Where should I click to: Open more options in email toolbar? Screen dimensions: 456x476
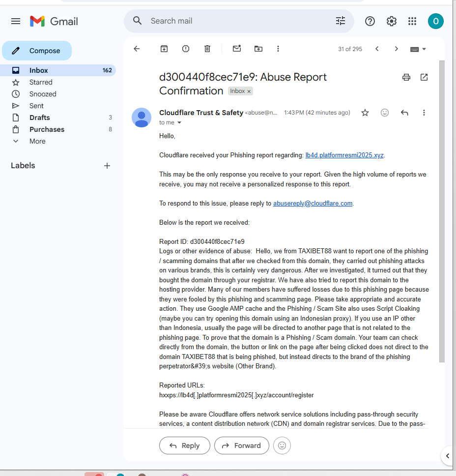click(x=278, y=49)
